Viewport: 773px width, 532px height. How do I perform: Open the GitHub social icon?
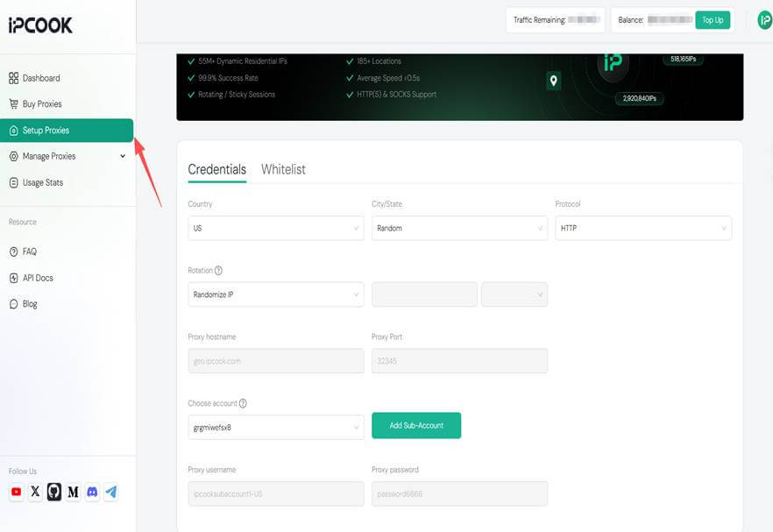pyautogui.click(x=54, y=493)
